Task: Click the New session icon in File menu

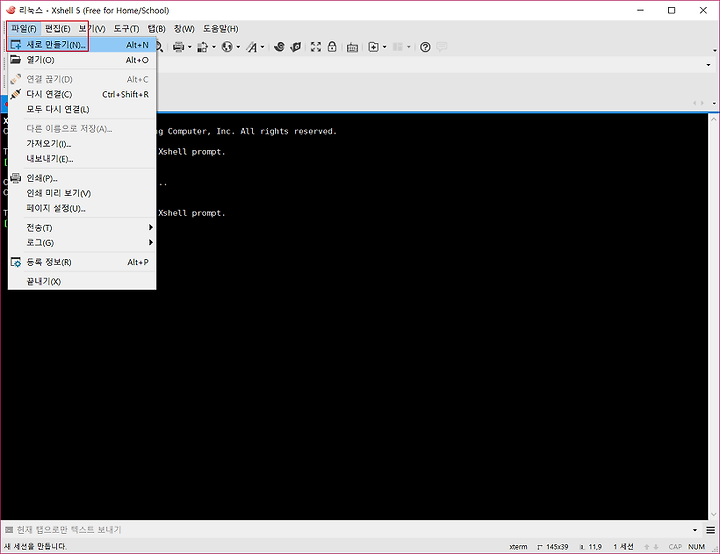Action: 16,45
